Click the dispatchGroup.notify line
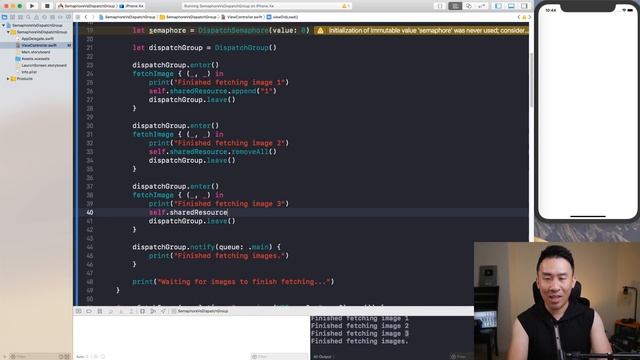Viewport: 640px width, 360px height. 207,247
